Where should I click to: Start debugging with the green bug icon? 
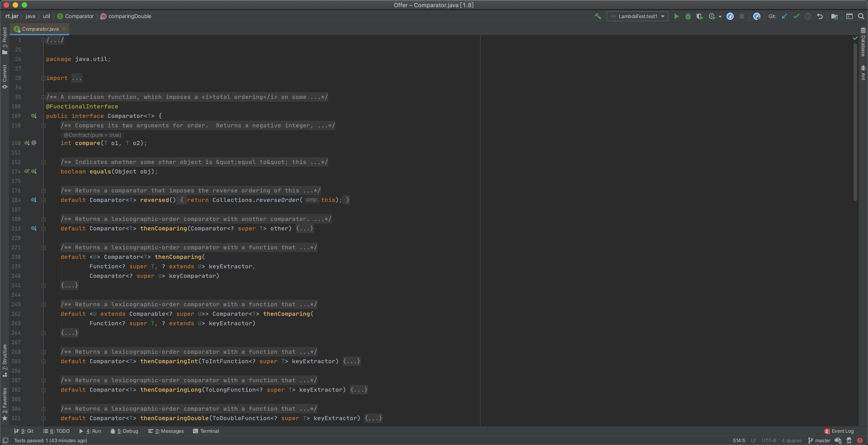pos(688,16)
